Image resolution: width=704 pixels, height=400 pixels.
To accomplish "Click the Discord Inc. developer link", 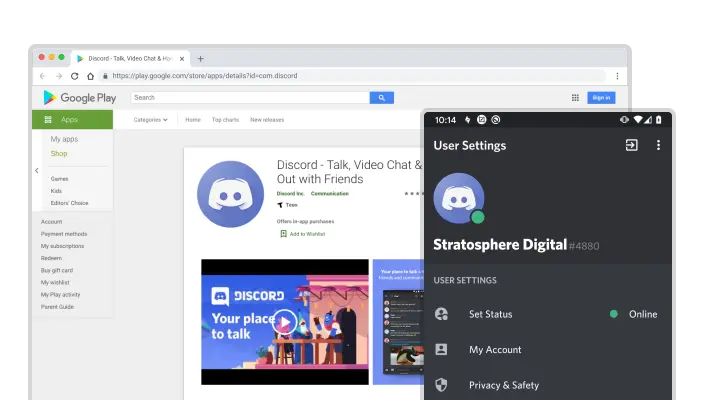I will 290,193.
